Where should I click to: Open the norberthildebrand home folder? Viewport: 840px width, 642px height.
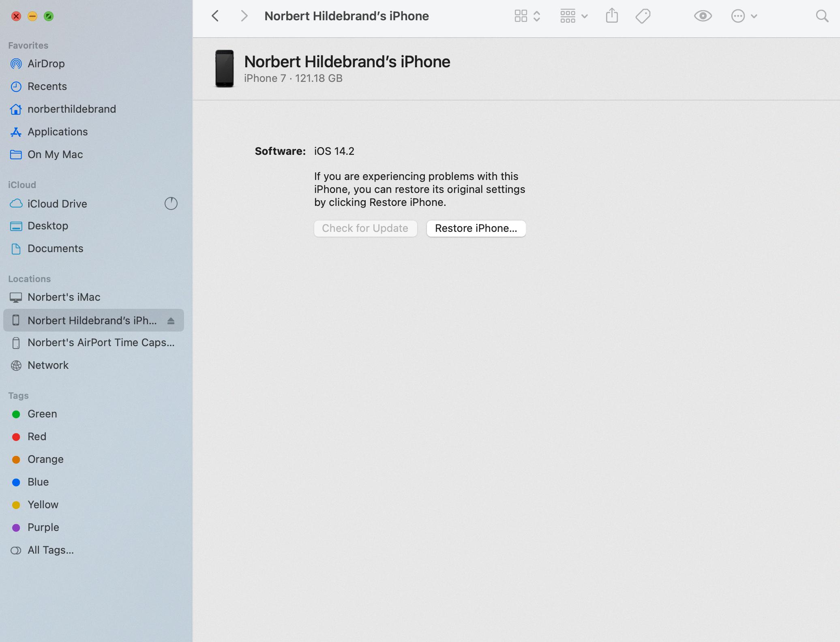pos(72,109)
